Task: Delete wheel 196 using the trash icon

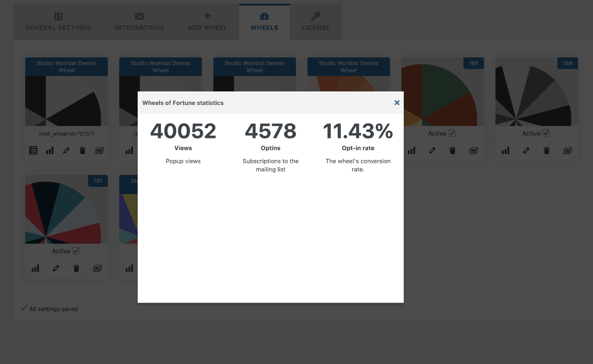Action: (x=452, y=150)
